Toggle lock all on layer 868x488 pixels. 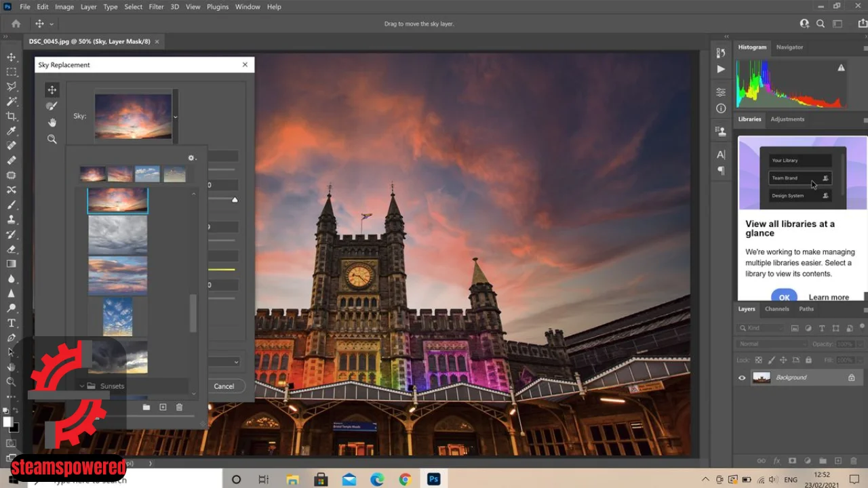coord(807,360)
